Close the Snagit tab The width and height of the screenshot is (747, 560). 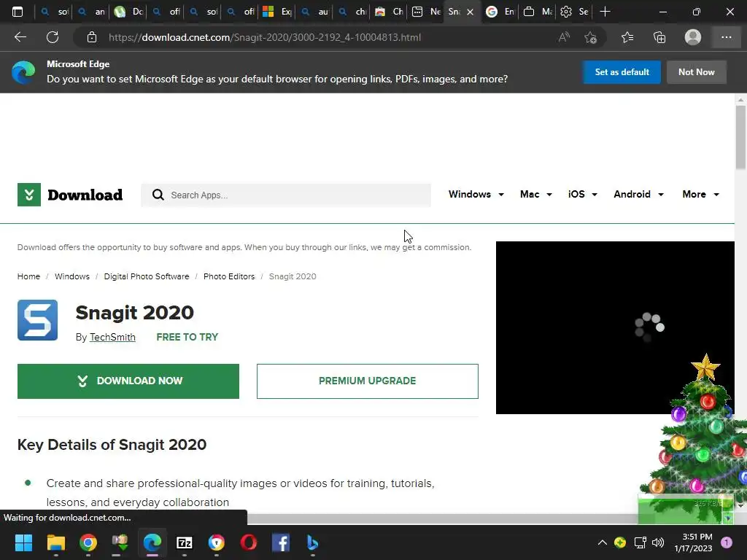(471, 12)
